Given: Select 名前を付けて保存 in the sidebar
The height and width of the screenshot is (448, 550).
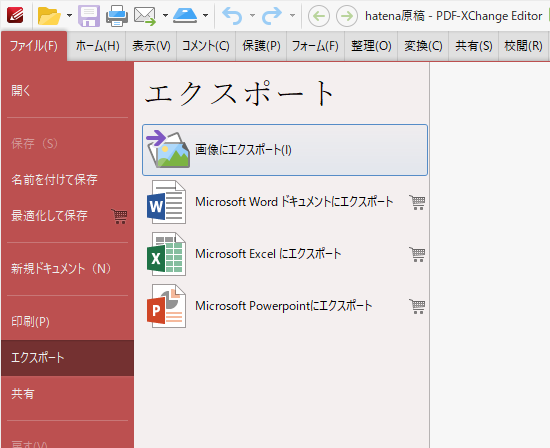Looking at the screenshot, I should (67, 180).
